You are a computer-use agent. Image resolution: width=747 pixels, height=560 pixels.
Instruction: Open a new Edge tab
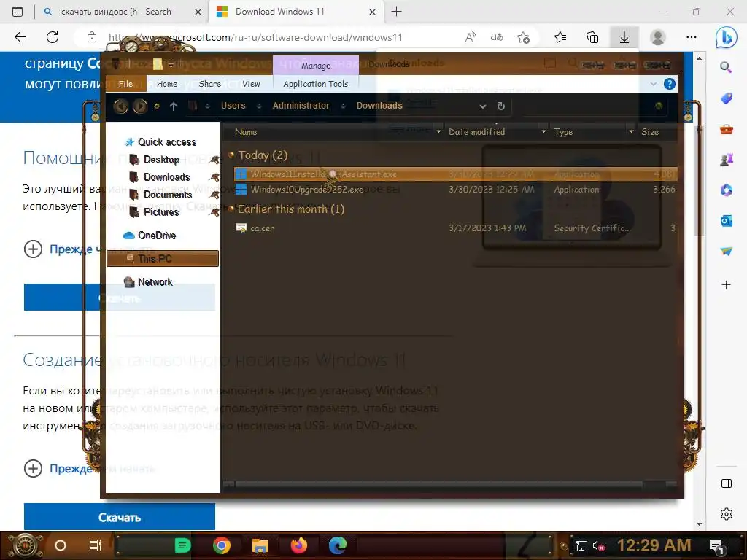[x=396, y=12]
